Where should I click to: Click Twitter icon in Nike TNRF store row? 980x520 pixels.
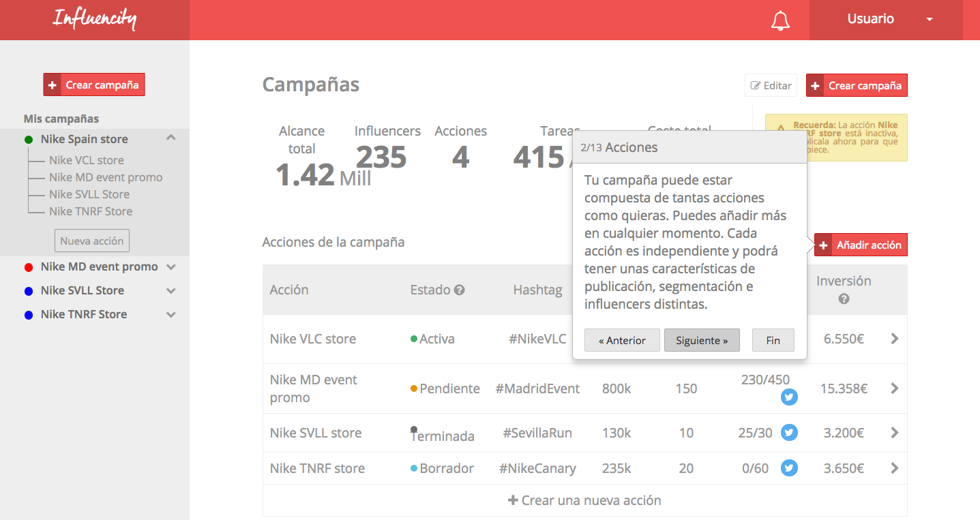point(789,468)
